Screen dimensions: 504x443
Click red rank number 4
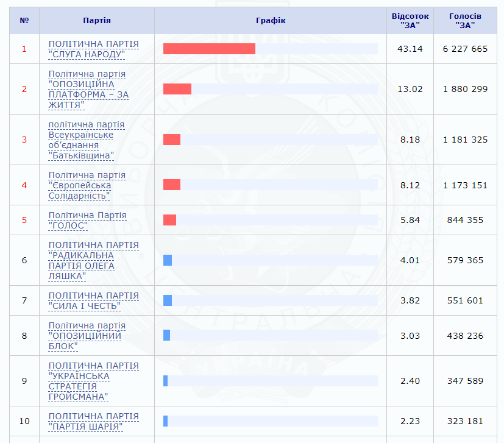pyautogui.click(x=24, y=185)
